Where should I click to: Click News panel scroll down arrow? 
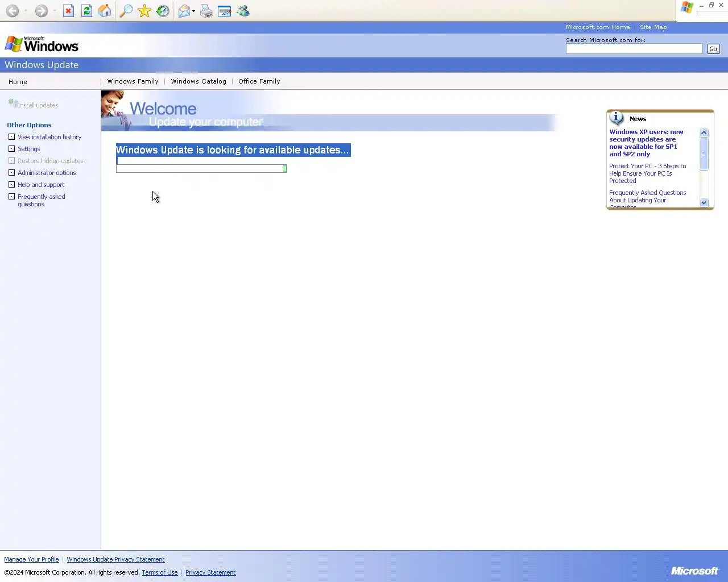(704, 202)
